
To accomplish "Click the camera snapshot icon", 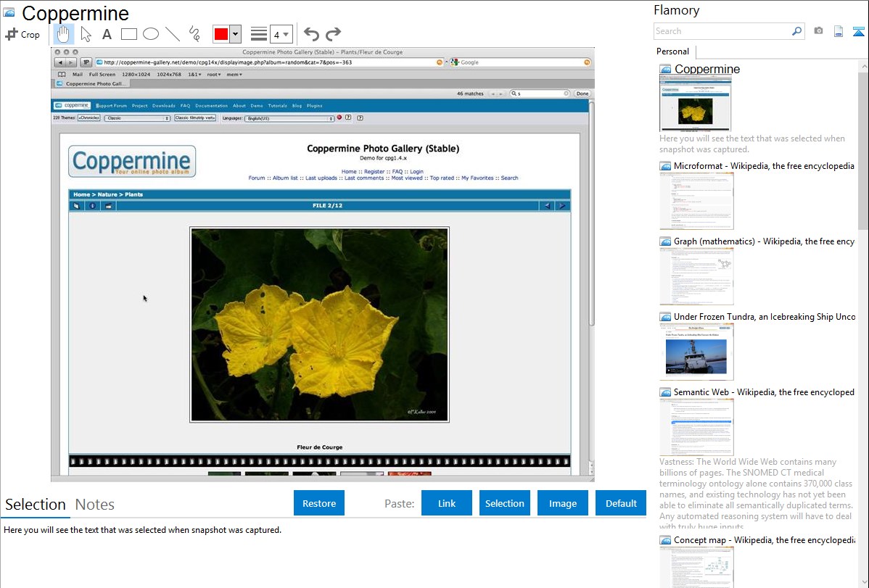I will pyautogui.click(x=818, y=31).
